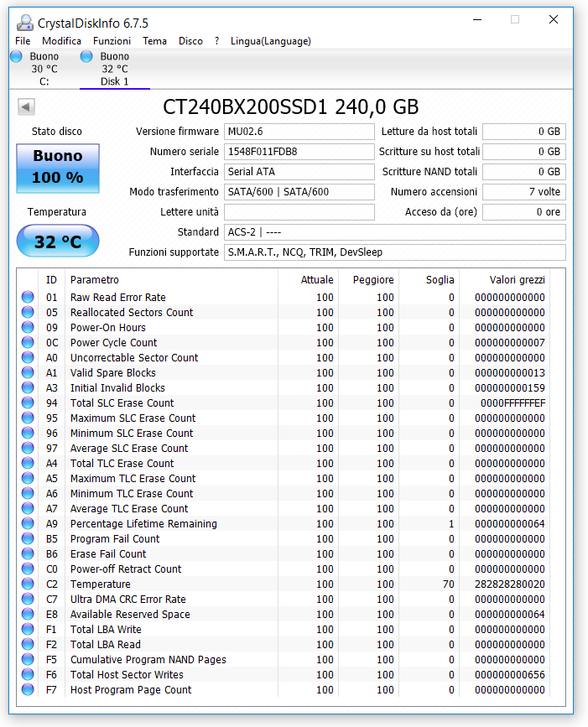The width and height of the screenshot is (588, 727).
Task: Click status orb for Power Cycle Count
Action: (28, 342)
